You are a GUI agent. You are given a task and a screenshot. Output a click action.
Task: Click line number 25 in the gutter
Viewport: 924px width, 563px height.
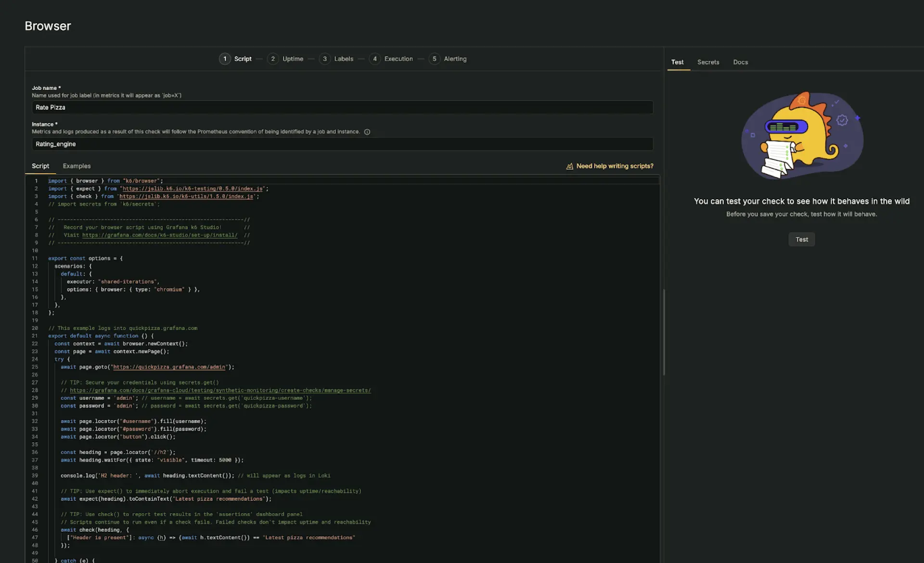coord(35,367)
